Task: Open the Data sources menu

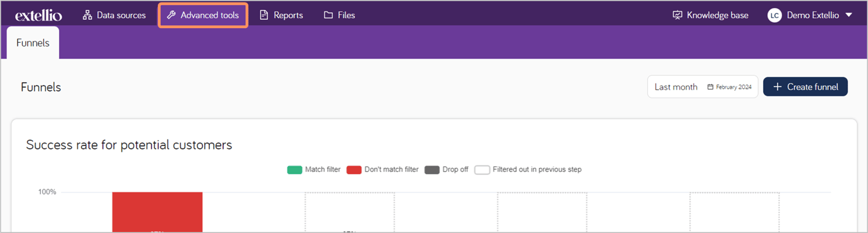Action: pos(114,15)
